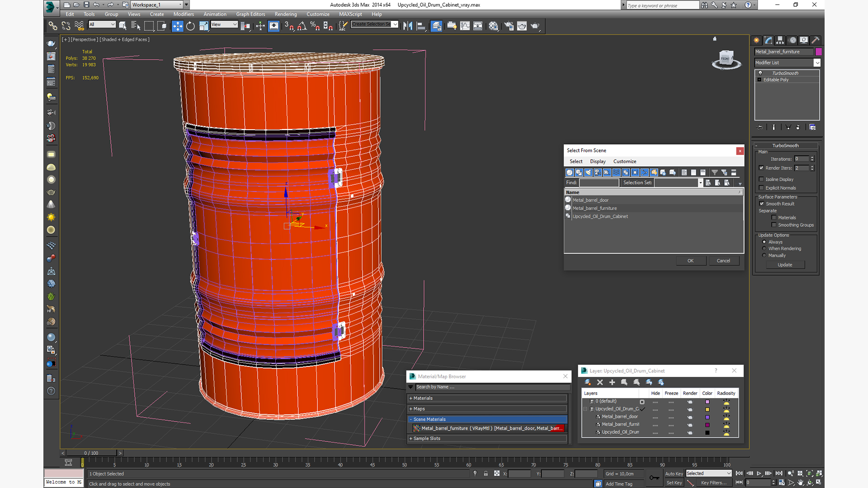Toggle the Percent Snap icon

tap(315, 26)
